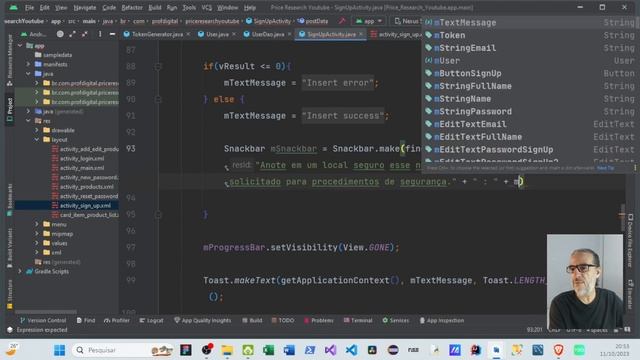Select activity_login.xml in the tree
This screenshot has height=360, width=640.
coord(82,158)
